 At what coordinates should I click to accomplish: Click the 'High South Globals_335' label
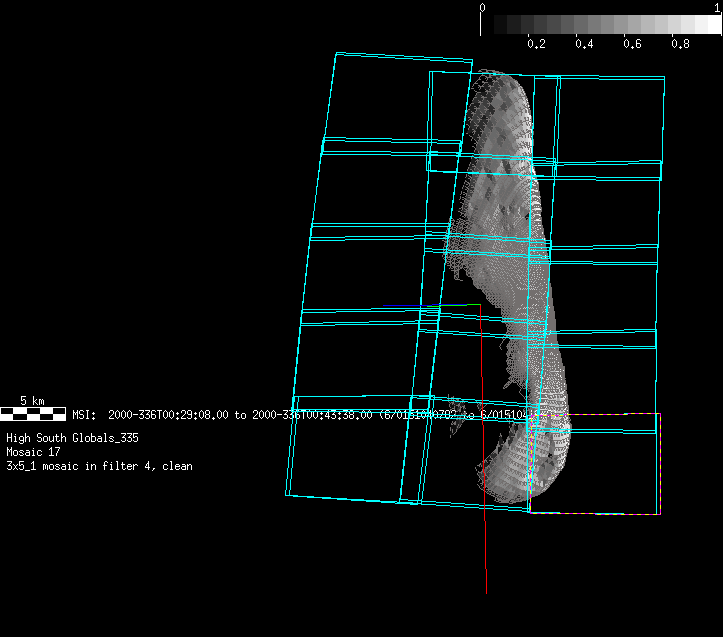(x=72, y=438)
